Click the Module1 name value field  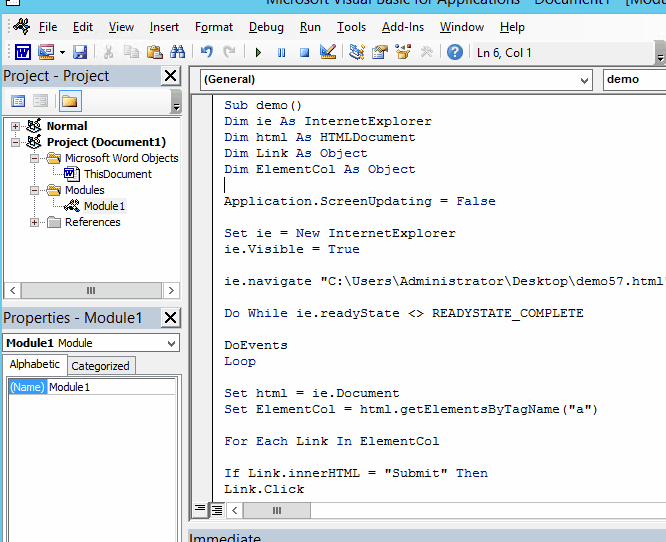111,387
